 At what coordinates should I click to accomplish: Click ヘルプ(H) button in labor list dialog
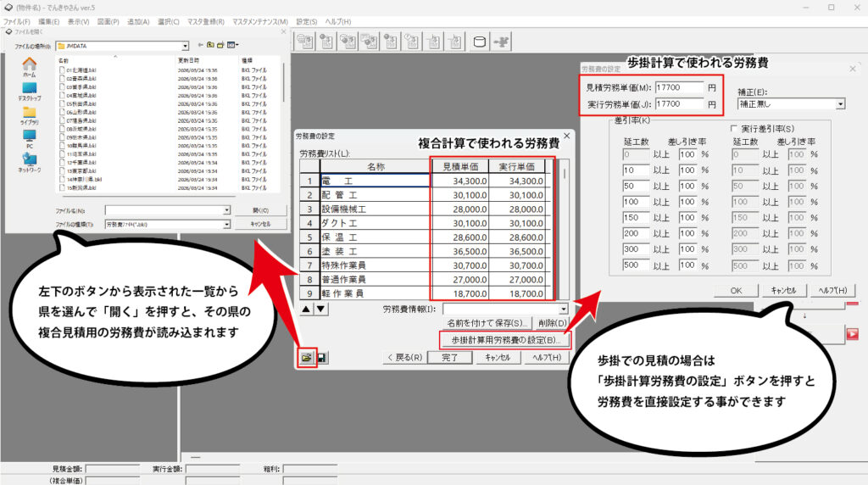547,358
